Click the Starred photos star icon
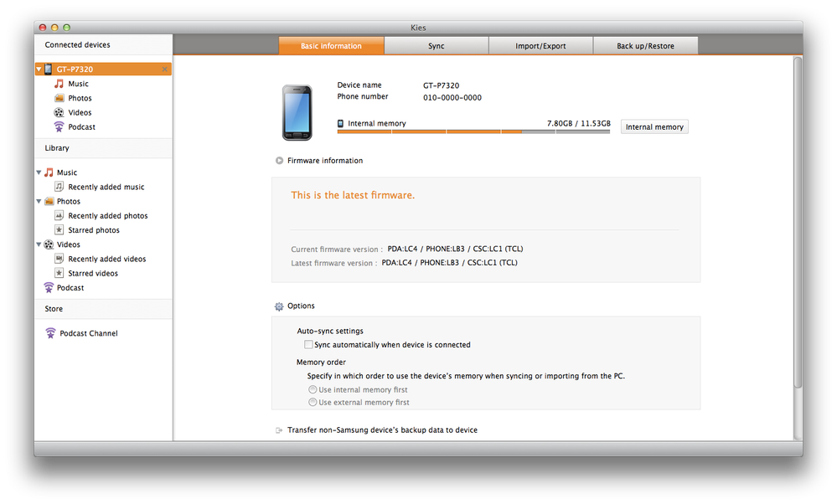This screenshot has height=504, width=837. pos(59,230)
